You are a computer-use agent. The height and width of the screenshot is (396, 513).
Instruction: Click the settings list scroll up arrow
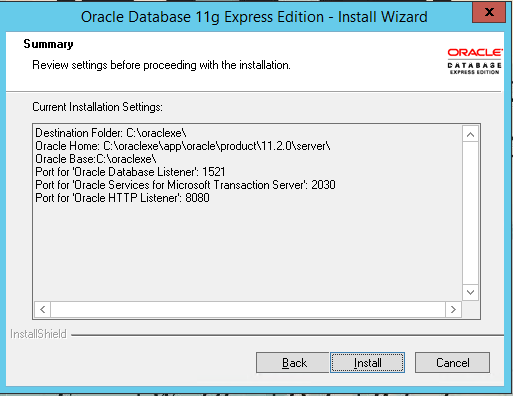click(x=470, y=134)
